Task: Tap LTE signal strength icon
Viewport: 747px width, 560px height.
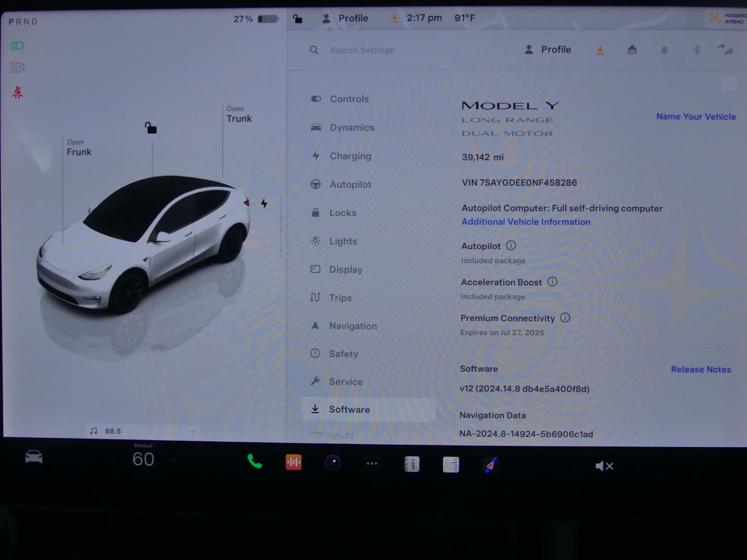Action: (x=726, y=50)
